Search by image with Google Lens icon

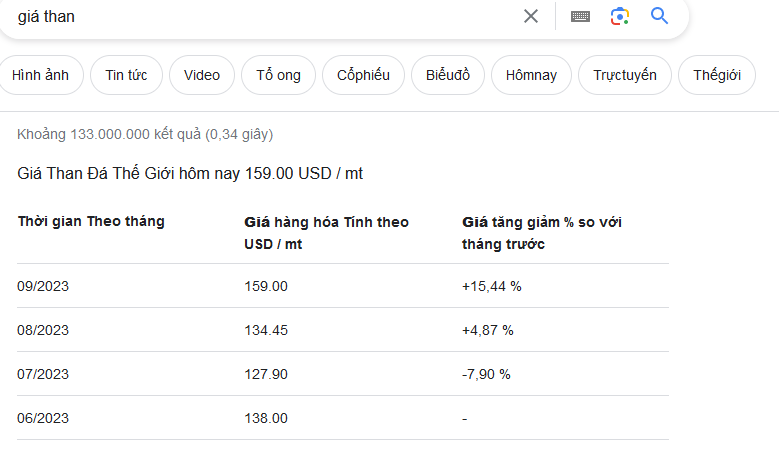620,16
